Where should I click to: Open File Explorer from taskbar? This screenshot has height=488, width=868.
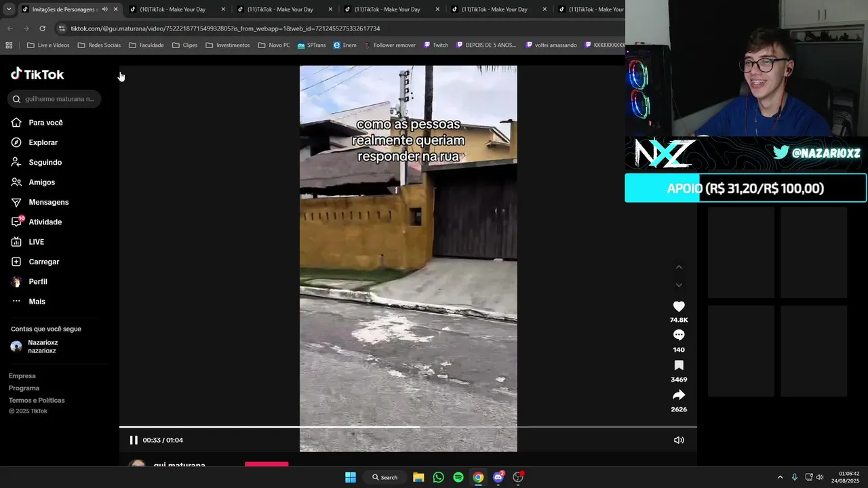pyautogui.click(x=418, y=477)
